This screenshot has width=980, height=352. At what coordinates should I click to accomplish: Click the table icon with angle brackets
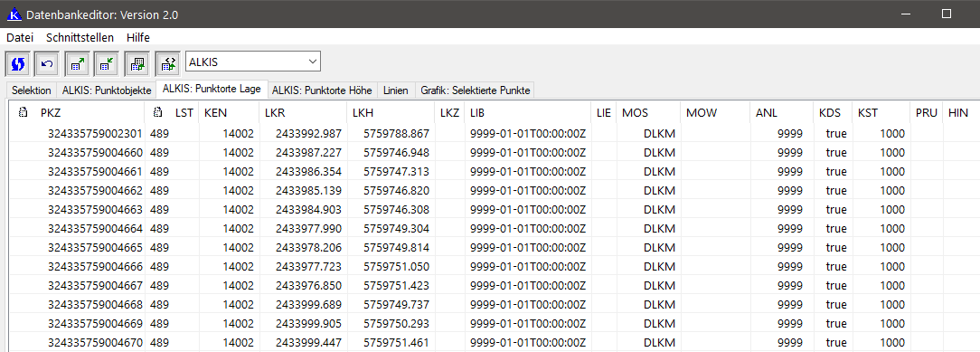(167, 63)
